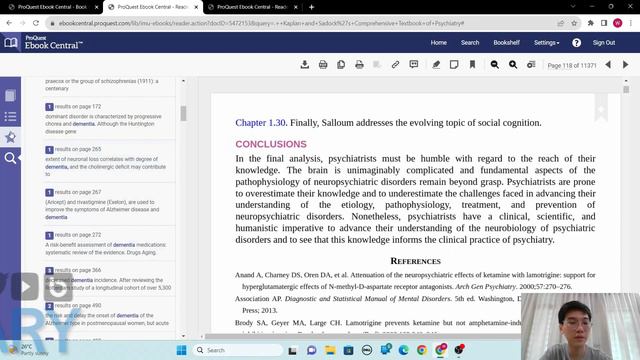The height and width of the screenshot is (360, 640).
Task: Open the help question mark icon
Action: tap(576, 42)
